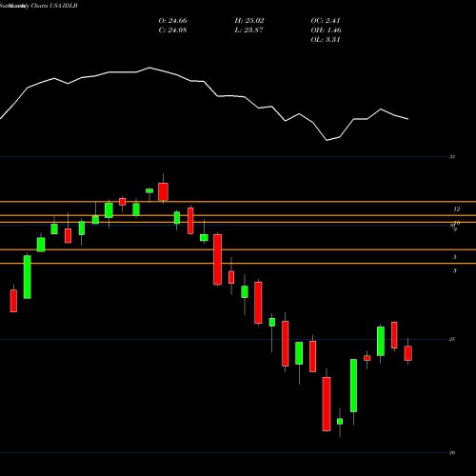Select the OC: 2.41 reading

click(326, 21)
